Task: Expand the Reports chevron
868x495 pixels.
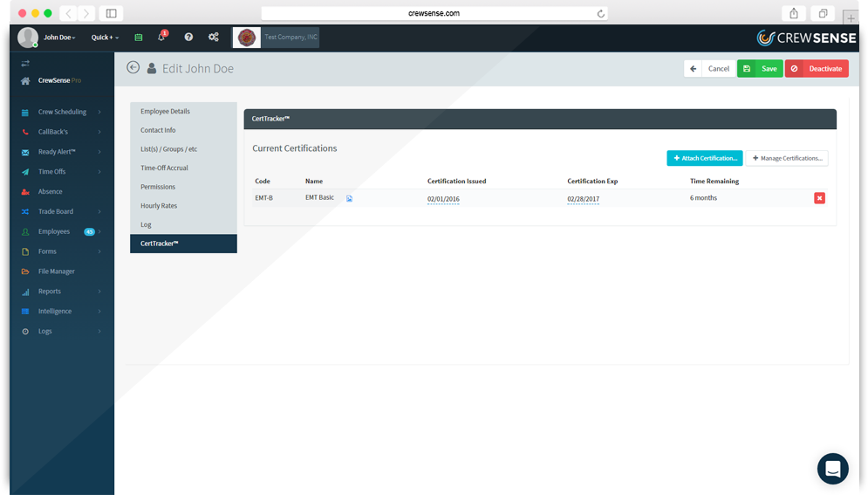Action: tap(99, 292)
